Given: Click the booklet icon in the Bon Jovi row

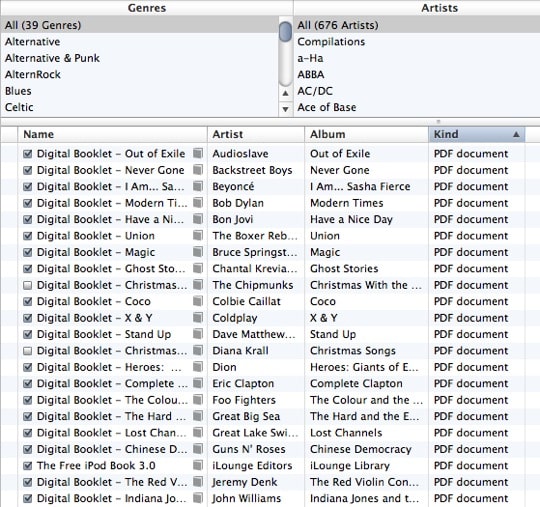Looking at the screenshot, I should coord(198,219).
